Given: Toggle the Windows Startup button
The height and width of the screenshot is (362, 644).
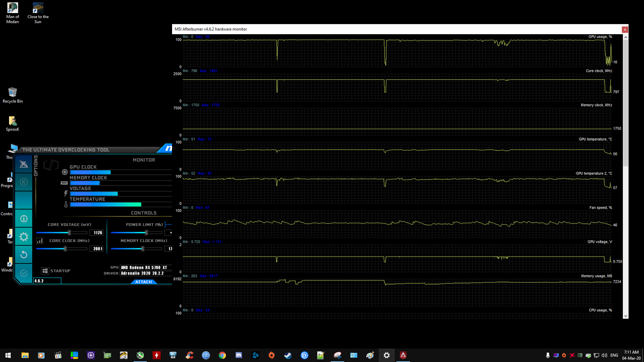Looking at the screenshot, I should pyautogui.click(x=56, y=271).
